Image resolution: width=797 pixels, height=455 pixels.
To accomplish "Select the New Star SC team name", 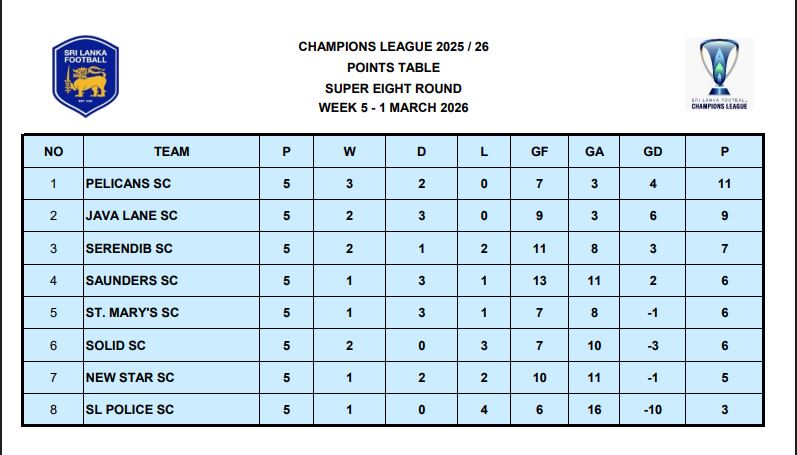I will [130, 377].
